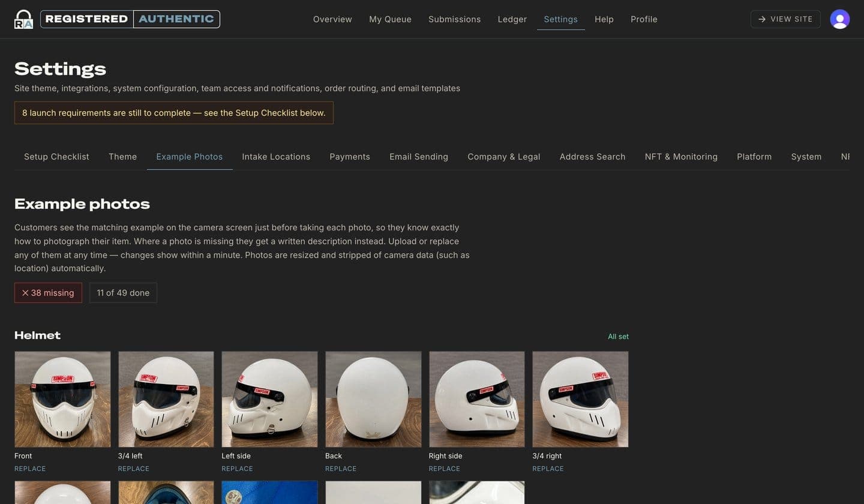
Task: Open the Email Sending tab
Action: click(419, 157)
